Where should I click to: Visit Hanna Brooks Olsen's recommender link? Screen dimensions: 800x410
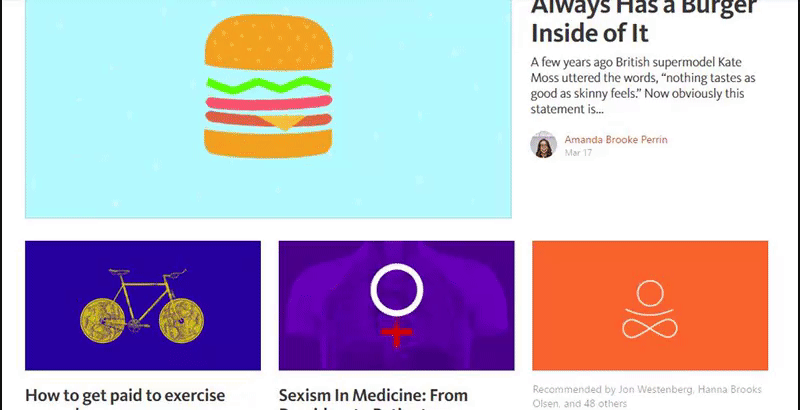647,397
